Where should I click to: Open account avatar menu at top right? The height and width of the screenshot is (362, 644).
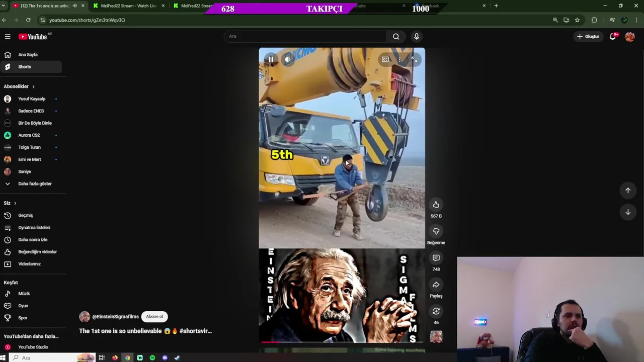point(630,36)
